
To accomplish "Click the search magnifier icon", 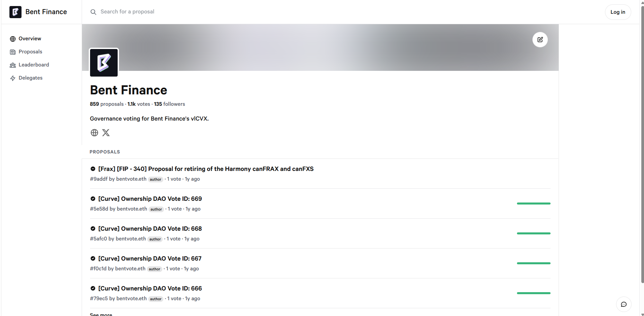I will pos(93,12).
